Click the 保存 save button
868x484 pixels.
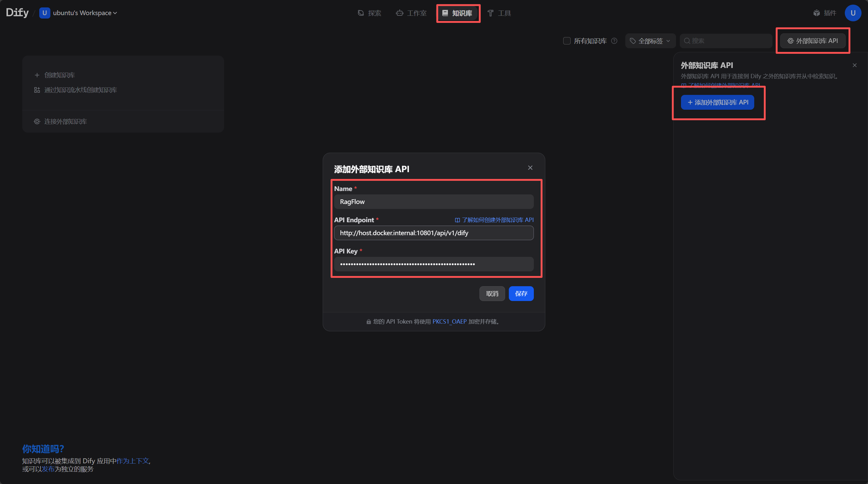[x=521, y=294]
